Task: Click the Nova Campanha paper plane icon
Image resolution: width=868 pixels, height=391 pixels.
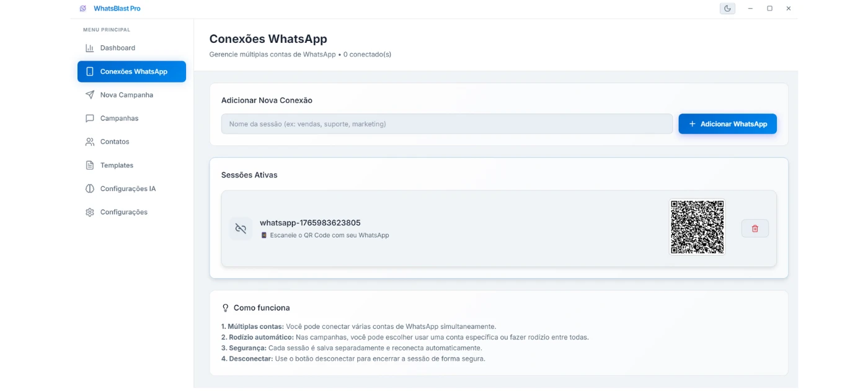Action: [x=89, y=95]
